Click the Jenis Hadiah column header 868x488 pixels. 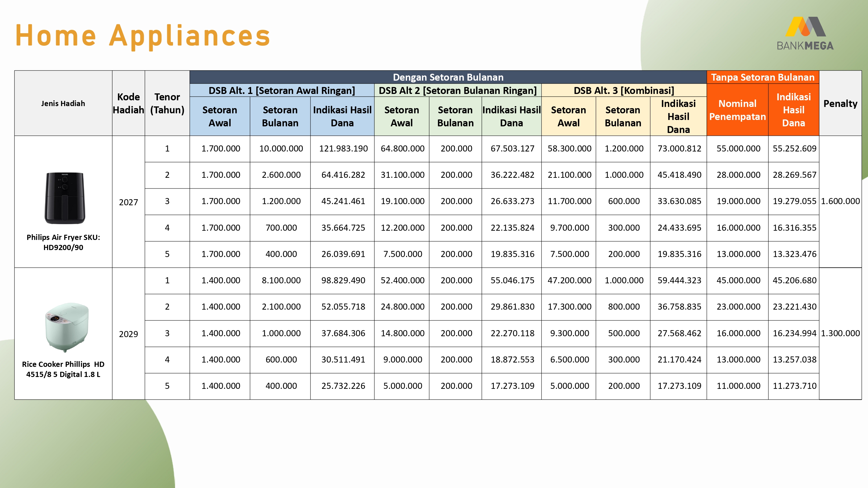pyautogui.click(x=63, y=103)
